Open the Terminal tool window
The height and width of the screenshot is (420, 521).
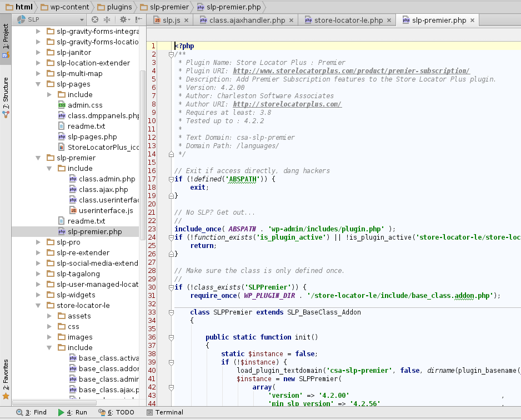pos(164,412)
